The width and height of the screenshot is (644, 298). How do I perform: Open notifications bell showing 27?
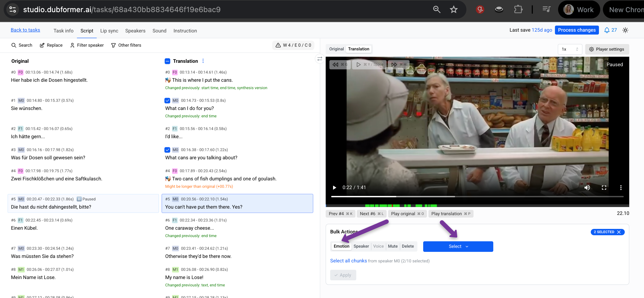click(x=610, y=30)
